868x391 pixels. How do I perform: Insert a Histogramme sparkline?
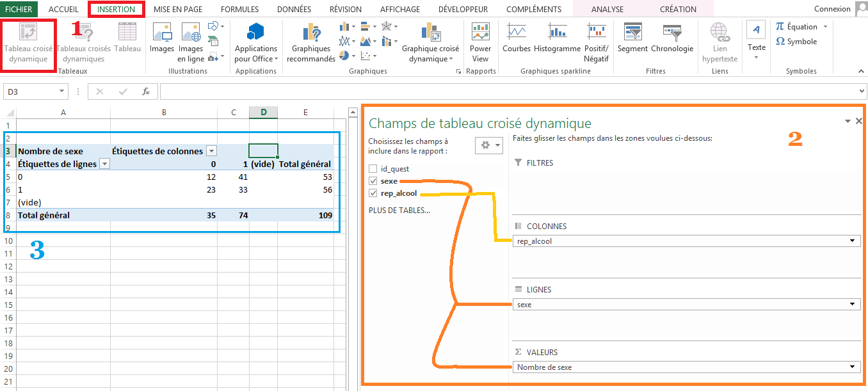point(557,40)
